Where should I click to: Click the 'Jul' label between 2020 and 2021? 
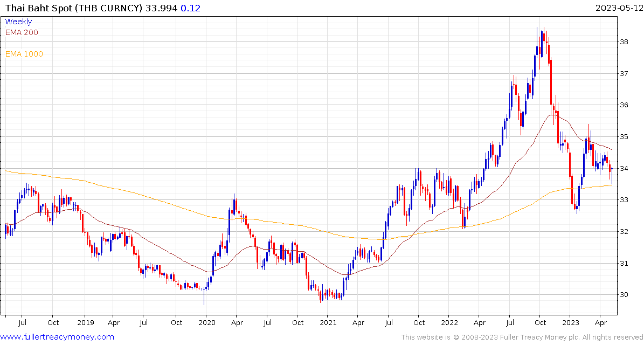tap(267, 323)
